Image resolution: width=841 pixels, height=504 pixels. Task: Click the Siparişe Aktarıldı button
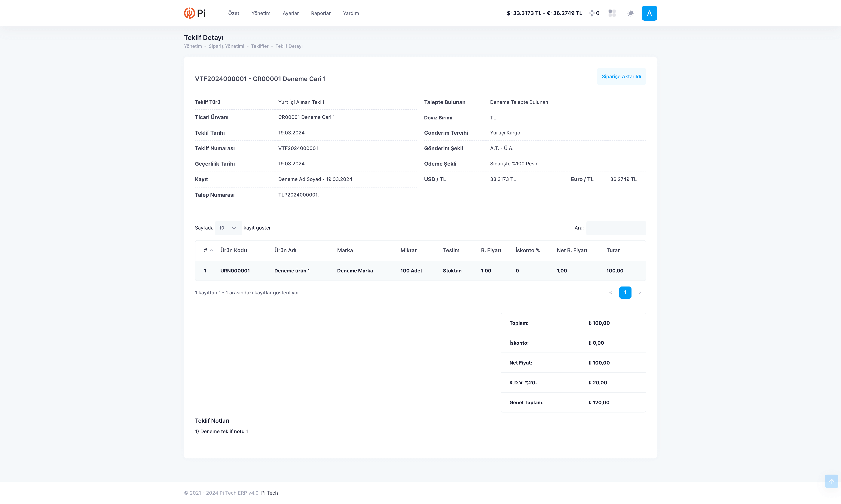621,76
